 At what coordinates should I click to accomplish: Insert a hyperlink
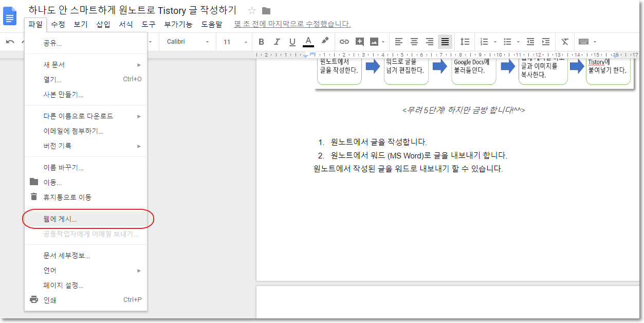coord(344,42)
